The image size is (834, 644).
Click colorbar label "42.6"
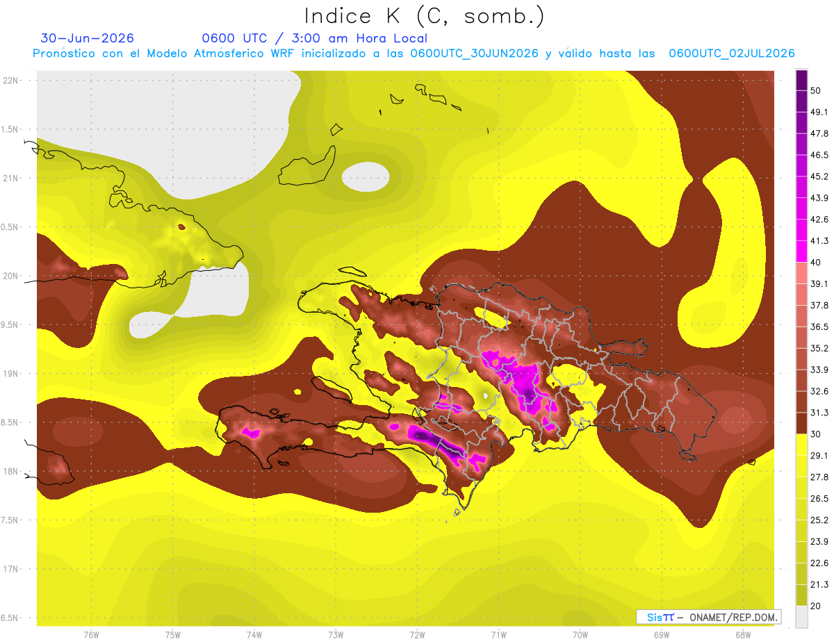point(819,220)
